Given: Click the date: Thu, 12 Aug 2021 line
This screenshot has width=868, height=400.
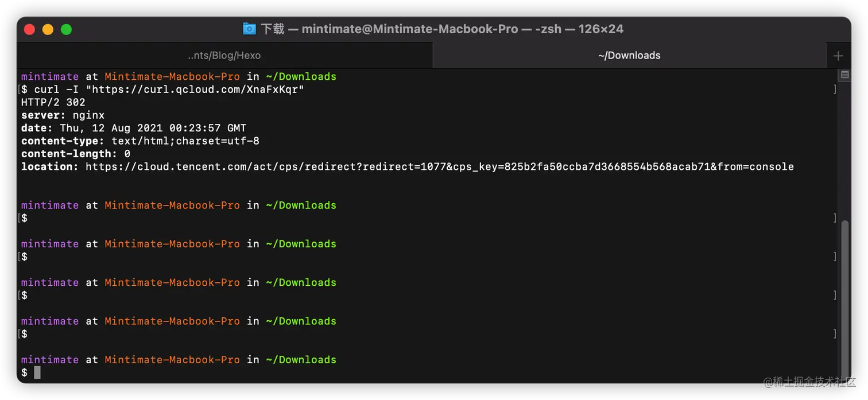Looking at the screenshot, I should 134,128.
